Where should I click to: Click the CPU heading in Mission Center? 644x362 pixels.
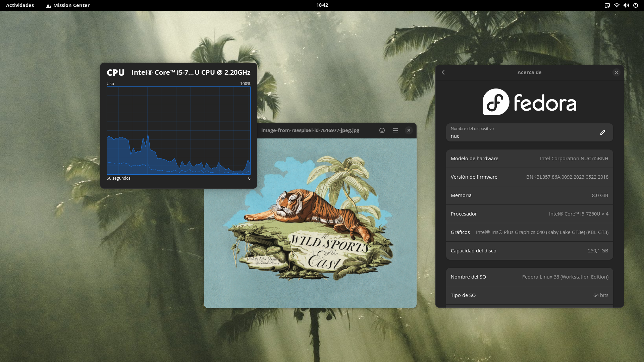click(x=116, y=72)
